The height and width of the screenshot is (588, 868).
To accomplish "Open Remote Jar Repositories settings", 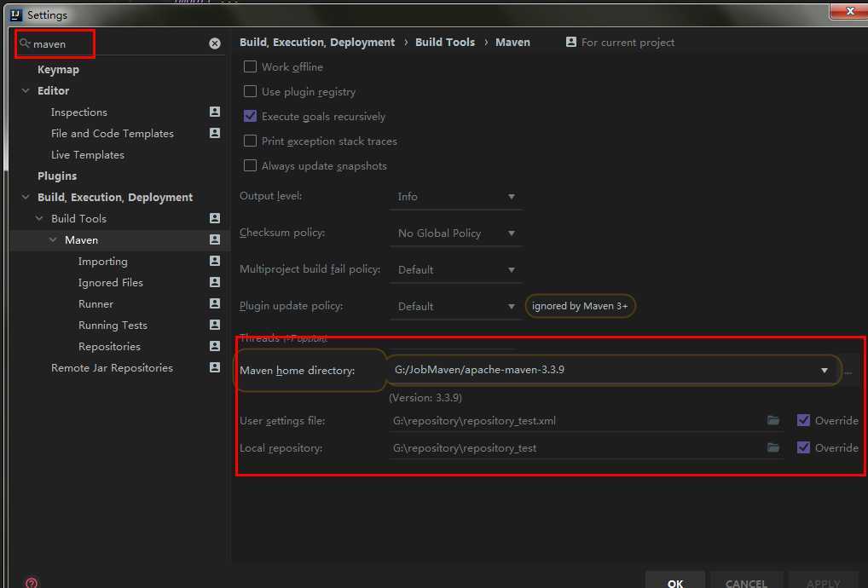I will click(x=112, y=368).
